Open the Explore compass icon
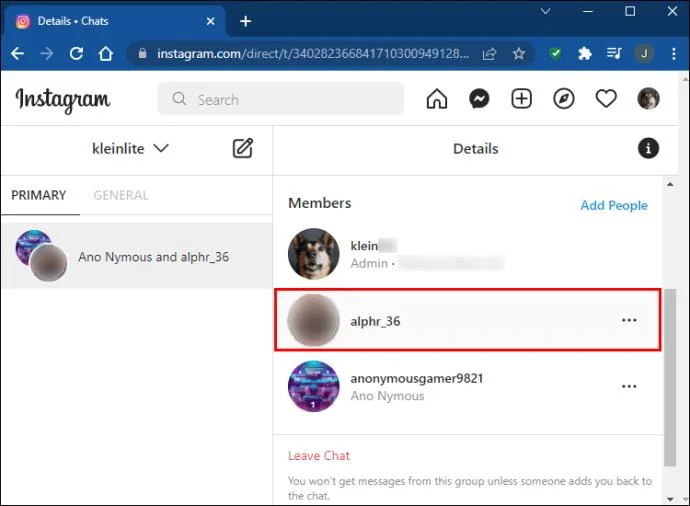This screenshot has width=690, height=506. pos(564,99)
